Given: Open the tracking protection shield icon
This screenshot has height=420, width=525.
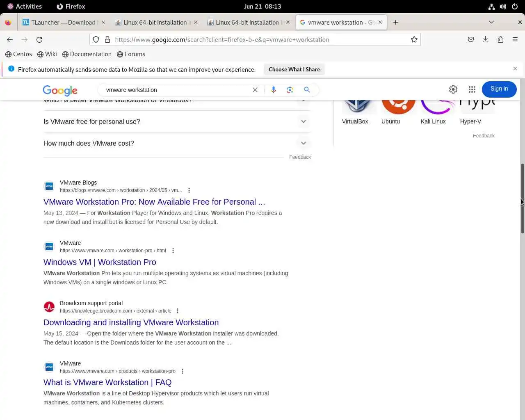Looking at the screenshot, I should pyautogui.click(x=96, y=39).
